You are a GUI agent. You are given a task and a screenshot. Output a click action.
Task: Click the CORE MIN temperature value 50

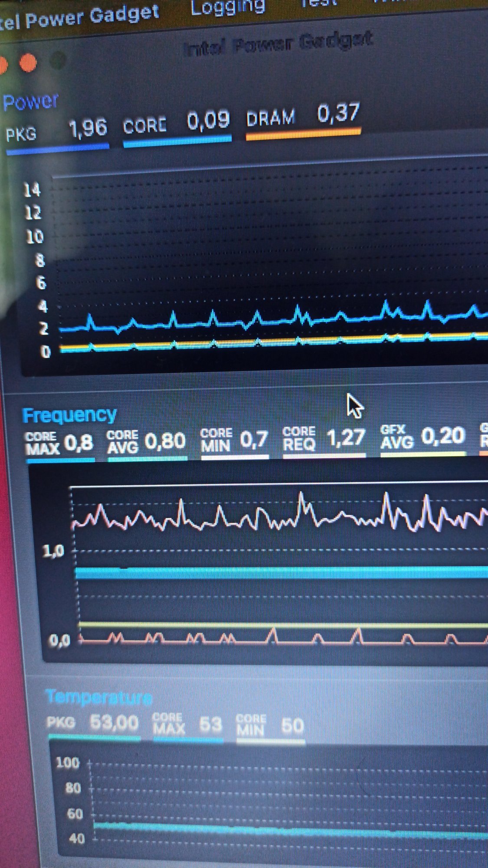click(x=292, y=726)
